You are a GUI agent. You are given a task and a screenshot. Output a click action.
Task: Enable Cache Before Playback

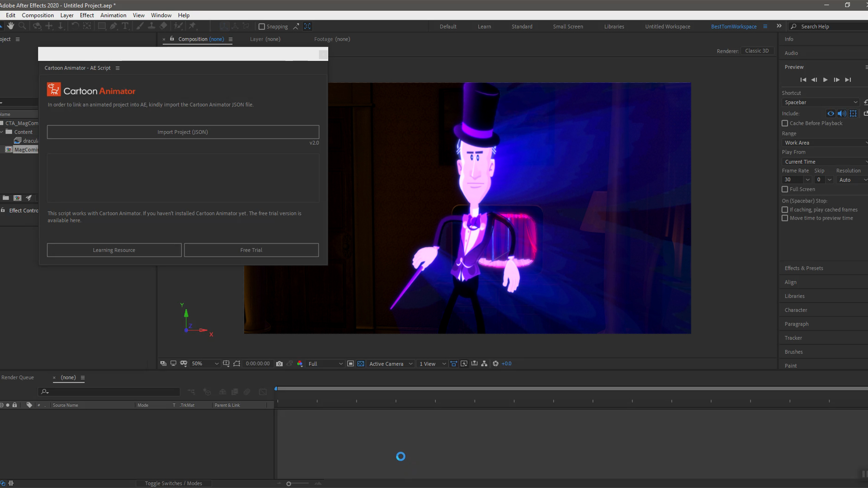(785, 123)
